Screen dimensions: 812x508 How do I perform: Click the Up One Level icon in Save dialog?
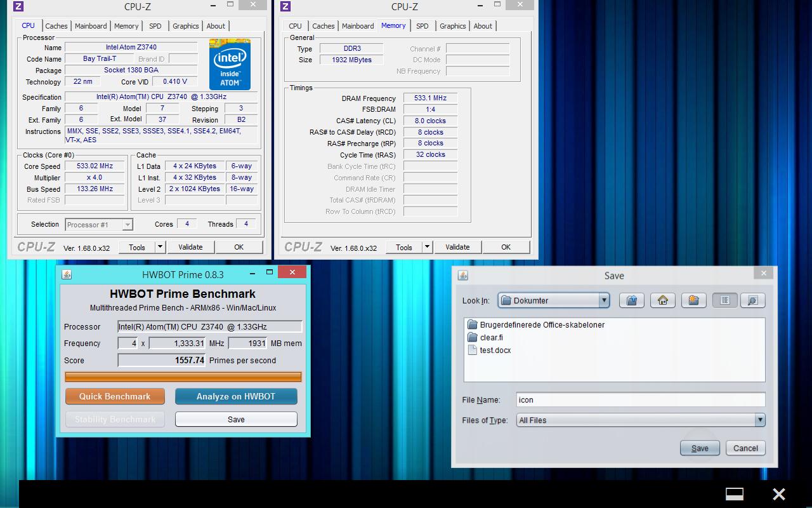point(632,300)
